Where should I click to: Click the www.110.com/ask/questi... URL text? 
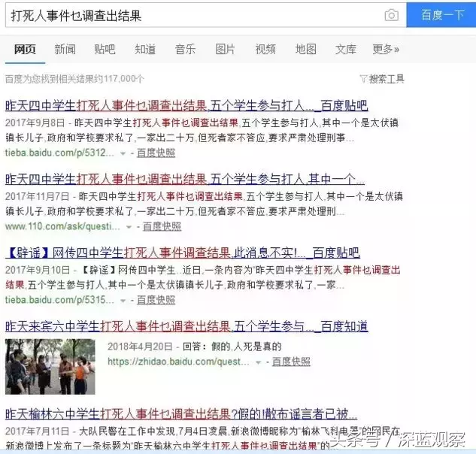click(63, 226)
